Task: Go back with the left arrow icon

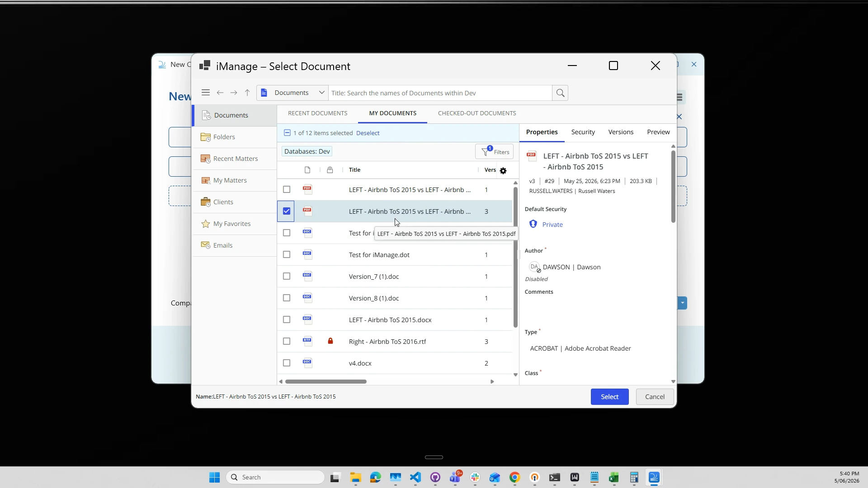Action: pos(220,93)
